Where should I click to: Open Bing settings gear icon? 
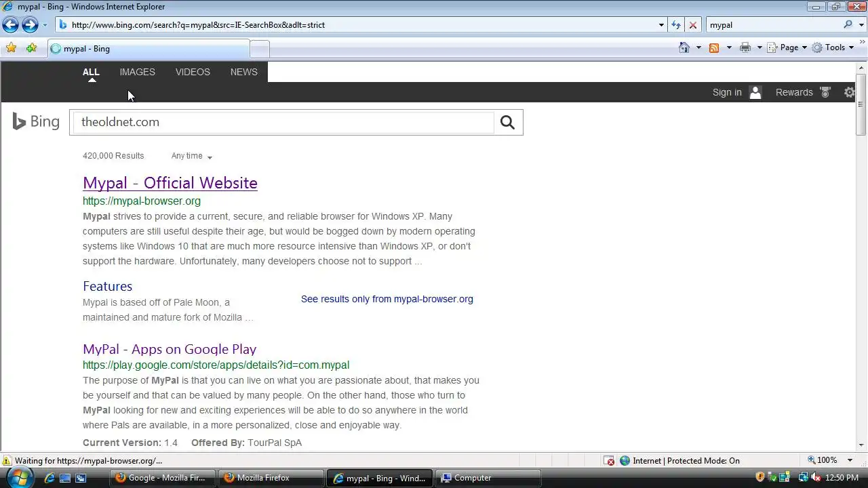pos(849,92)
